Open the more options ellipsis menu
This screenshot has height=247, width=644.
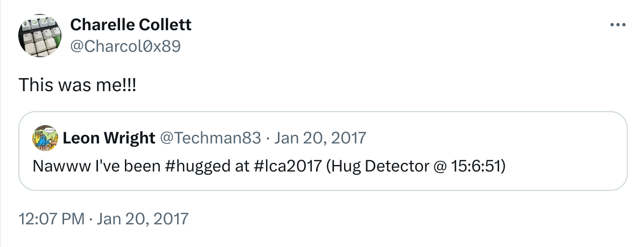[x=617, y=25]
